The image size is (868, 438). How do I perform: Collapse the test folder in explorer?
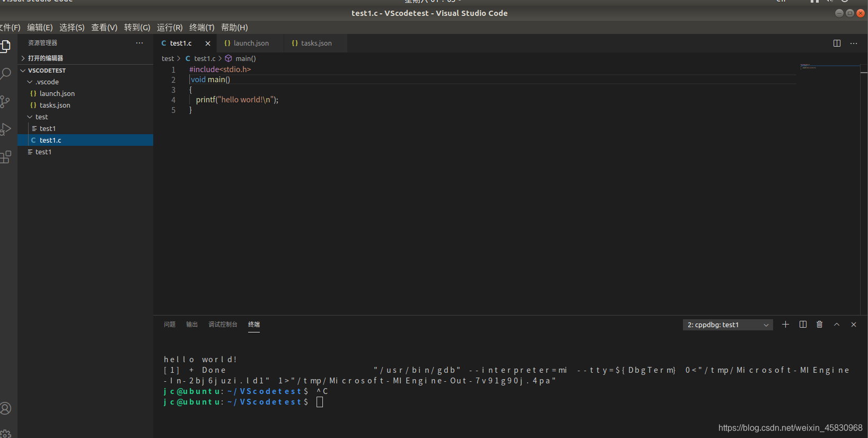85,117
